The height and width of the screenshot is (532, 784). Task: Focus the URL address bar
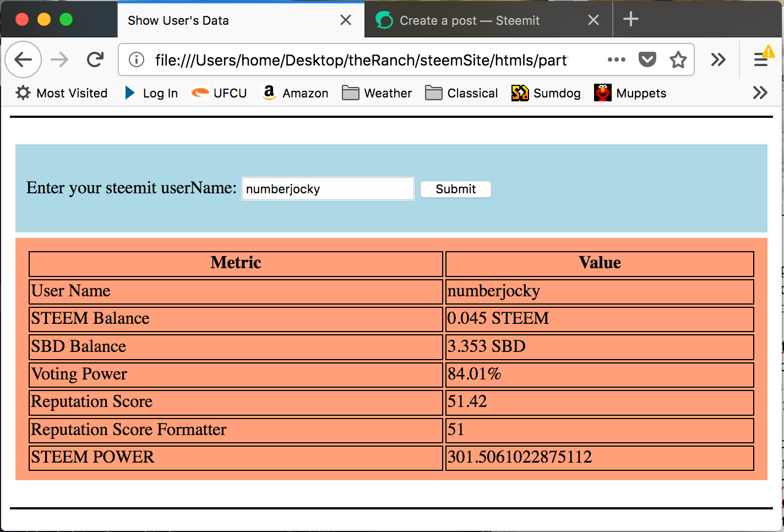[361, 59]
